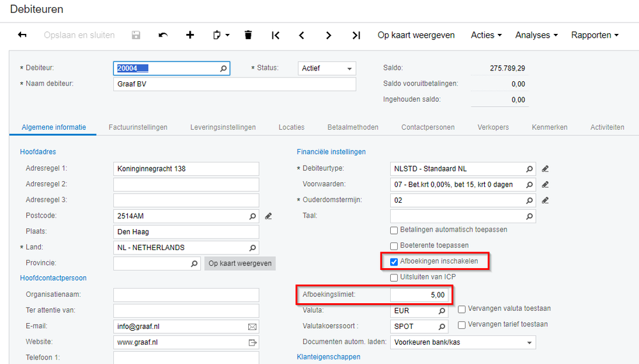Click the Afboekingslimiet amount field
The width and height of the screenshot is (639, 364).
[x=419, y=295]
